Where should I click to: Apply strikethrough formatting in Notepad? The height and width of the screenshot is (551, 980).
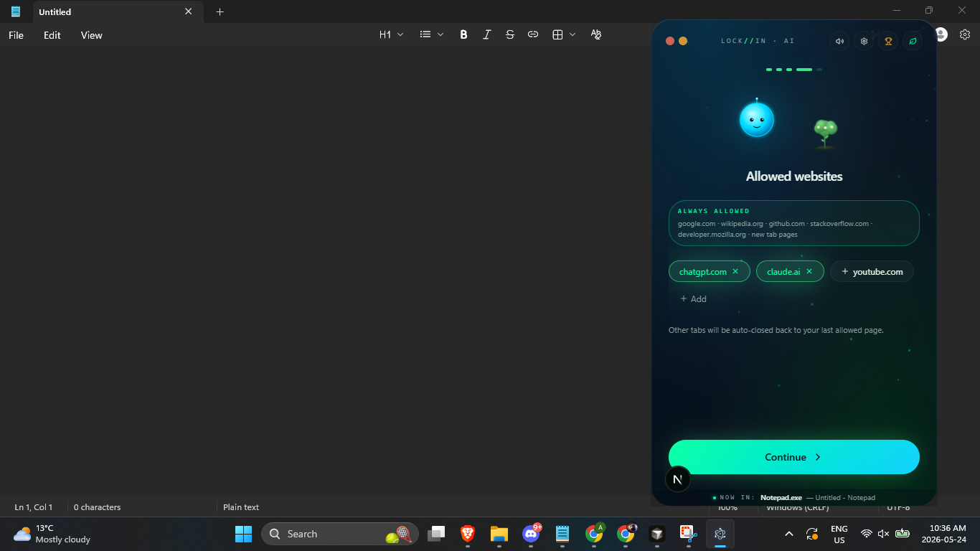(x=509, y=34)
